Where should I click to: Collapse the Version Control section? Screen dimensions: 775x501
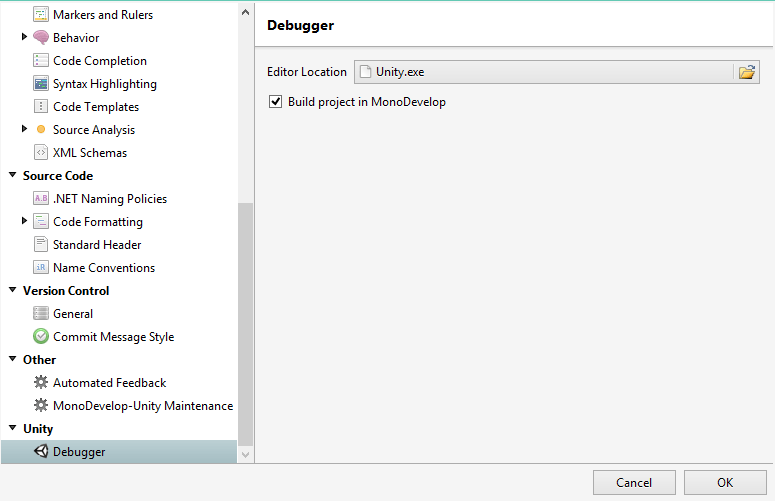[11, 291]
